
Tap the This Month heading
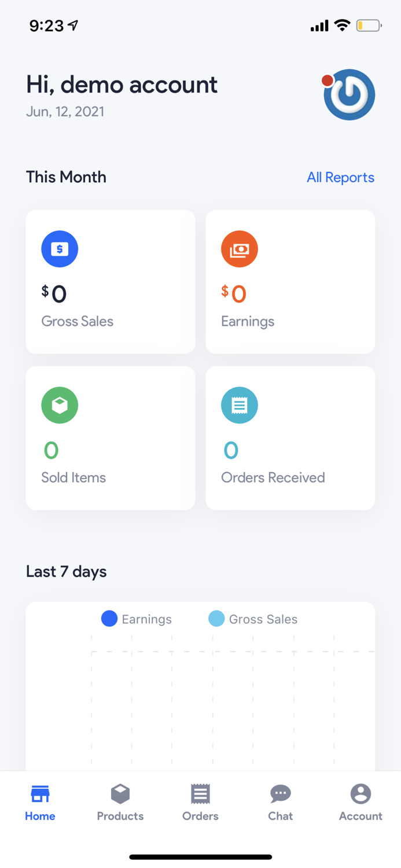(66, 177)
